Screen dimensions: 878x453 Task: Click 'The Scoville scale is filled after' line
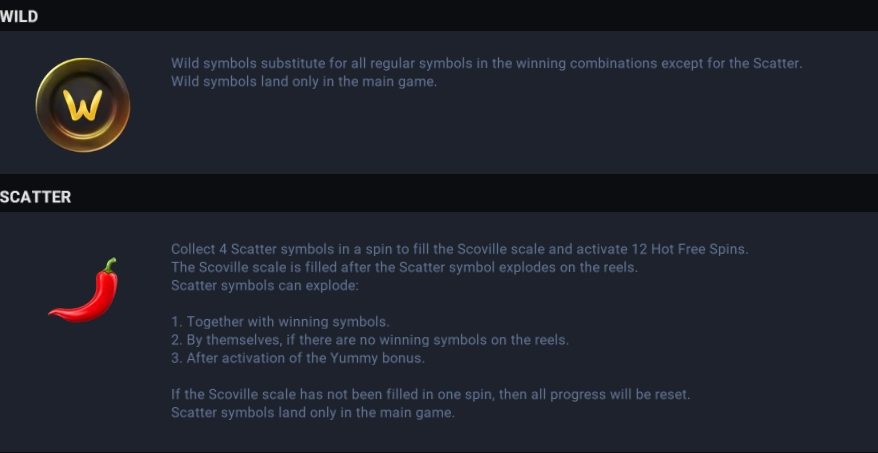pos(404,267)
